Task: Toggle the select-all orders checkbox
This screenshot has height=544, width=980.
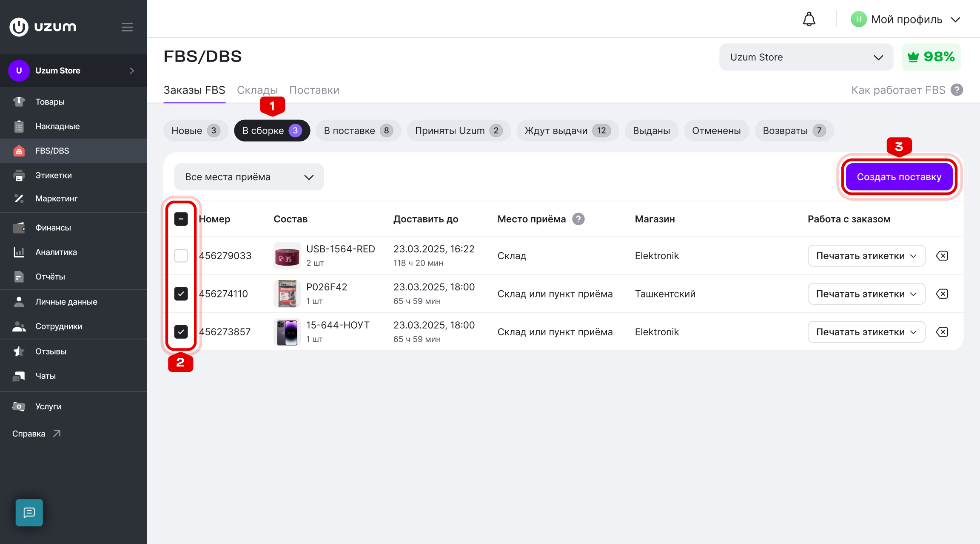Action: point(181,219)
